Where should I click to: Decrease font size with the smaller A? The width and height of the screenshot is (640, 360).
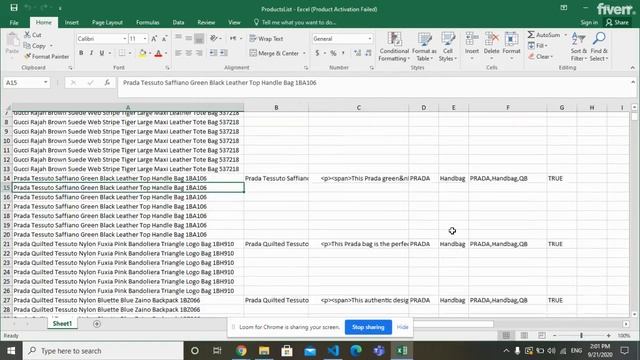coord(164,39)
